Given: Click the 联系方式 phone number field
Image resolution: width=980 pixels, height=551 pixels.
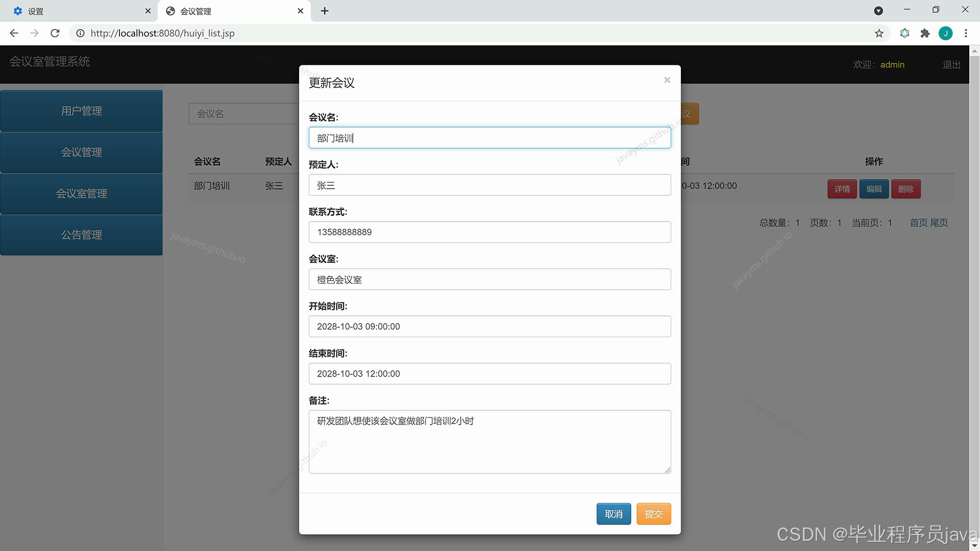Looking at the screenshot, I should [489, 232].
